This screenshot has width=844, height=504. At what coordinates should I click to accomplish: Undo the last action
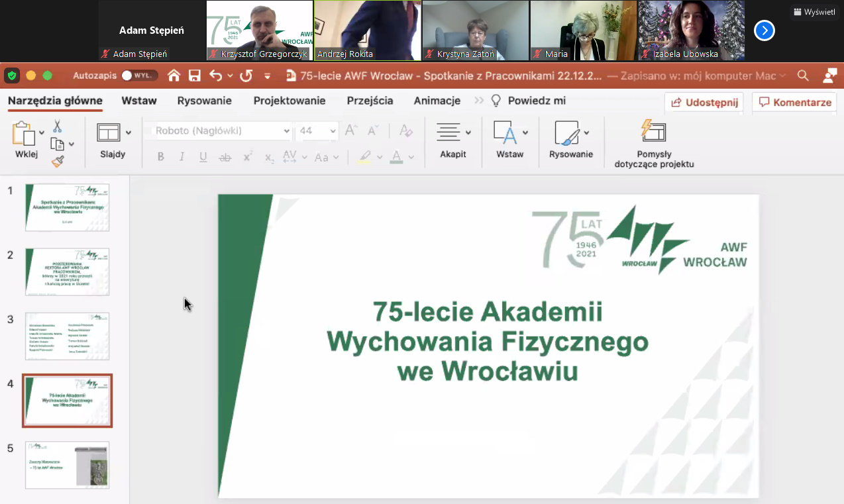[216, 76]
